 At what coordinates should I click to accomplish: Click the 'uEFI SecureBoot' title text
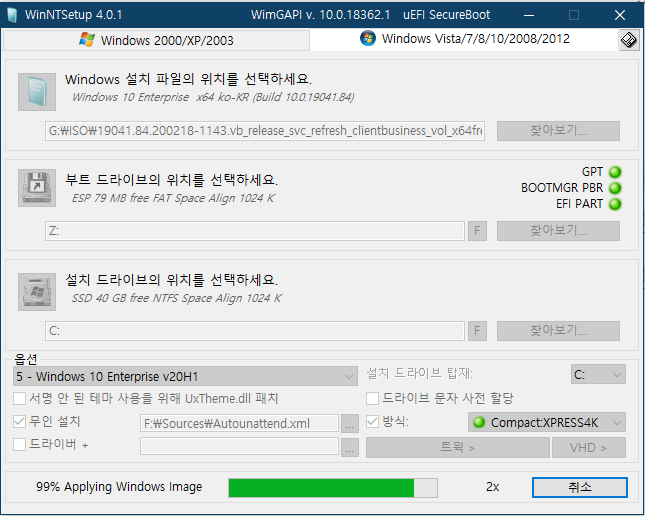click(x=446, y=15)
